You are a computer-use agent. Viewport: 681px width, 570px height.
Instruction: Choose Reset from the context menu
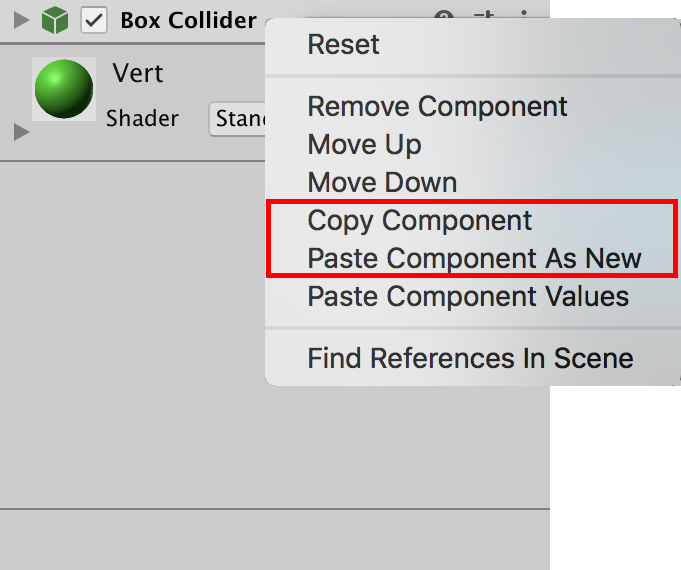pos(343,44)
